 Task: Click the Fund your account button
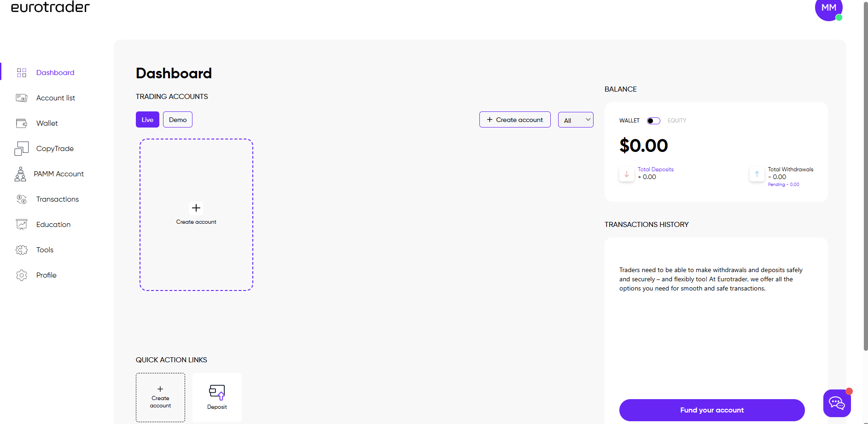tap(712, 410)
